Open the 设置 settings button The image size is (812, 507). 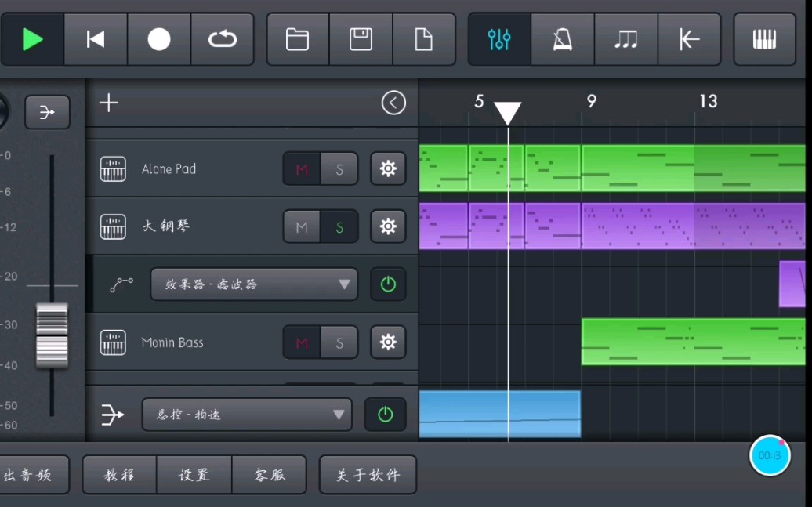click(194, 475)
